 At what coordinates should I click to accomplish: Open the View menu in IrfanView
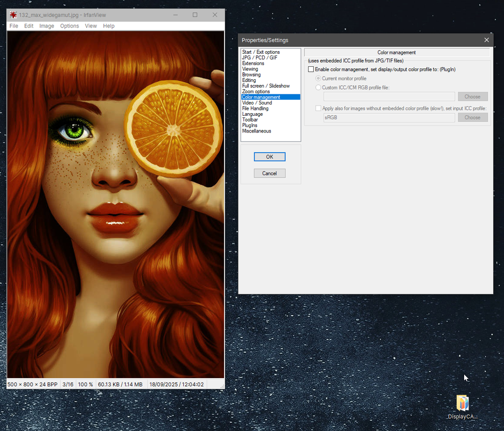[90, 26]
